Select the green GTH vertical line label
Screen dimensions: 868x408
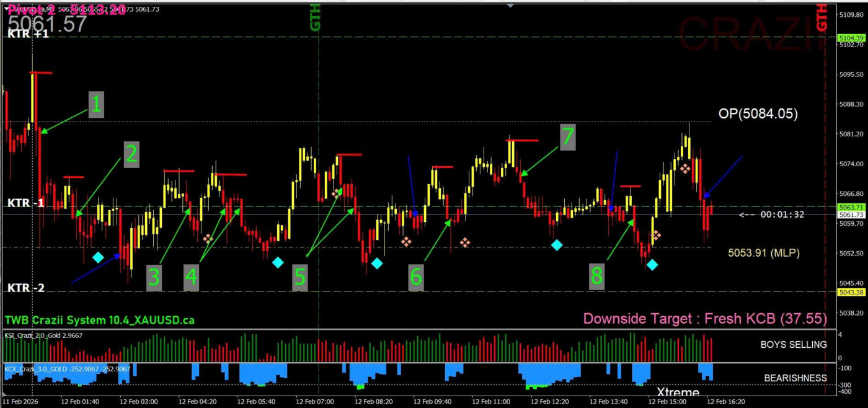coord(316,17)
